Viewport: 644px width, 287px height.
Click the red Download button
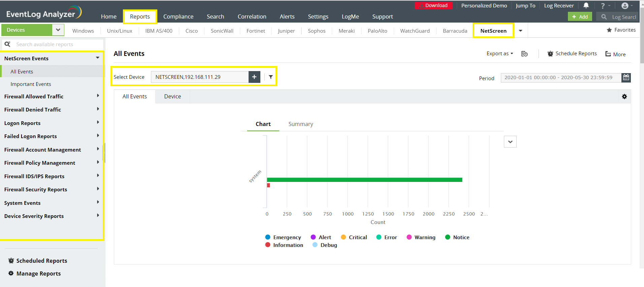tap(433, 5)
